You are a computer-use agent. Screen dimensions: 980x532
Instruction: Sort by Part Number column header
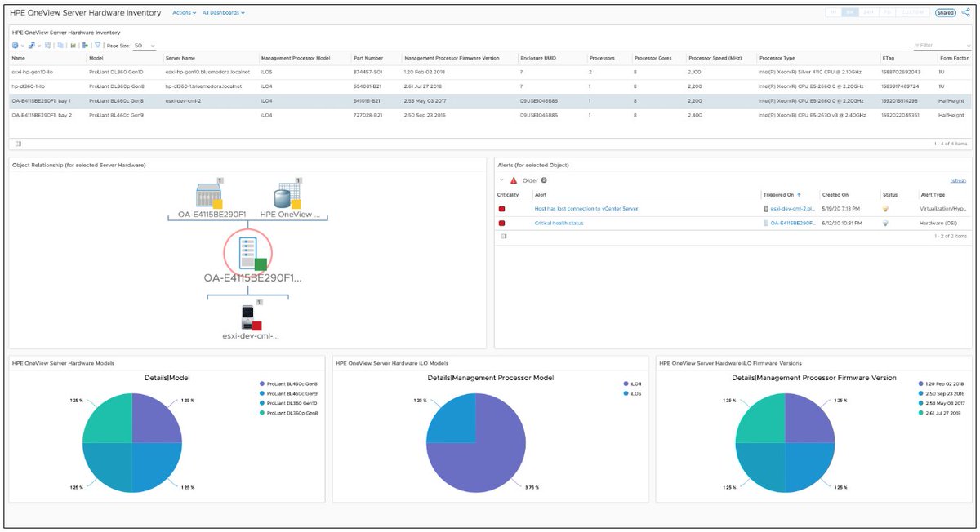pyautogui.click(x=367, y=59)
